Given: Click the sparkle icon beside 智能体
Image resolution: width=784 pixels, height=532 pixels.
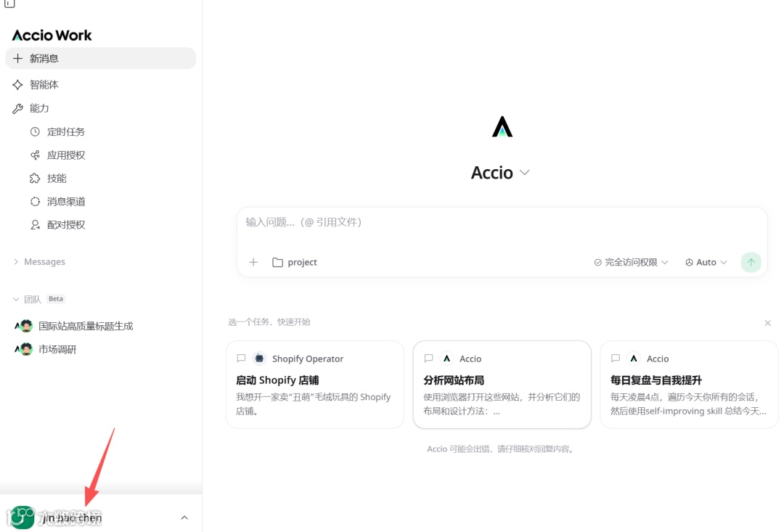Looking at the screenshot, I should pyautogui.click(x=17, y=84).
